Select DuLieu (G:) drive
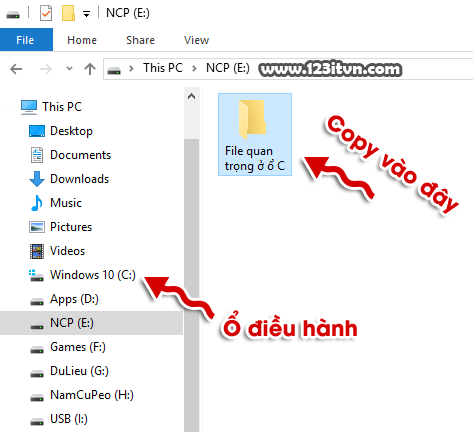Viewport: 473px width, 432px height. point(79,371)
